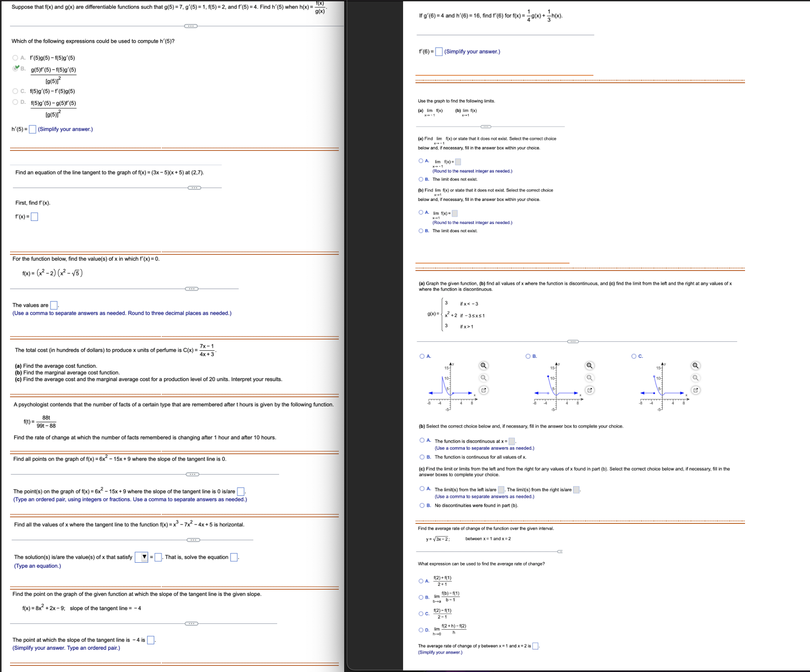Select choice B 'The limit does not exist'
Viewport: 810px width, 672px height.
[422, 179]
